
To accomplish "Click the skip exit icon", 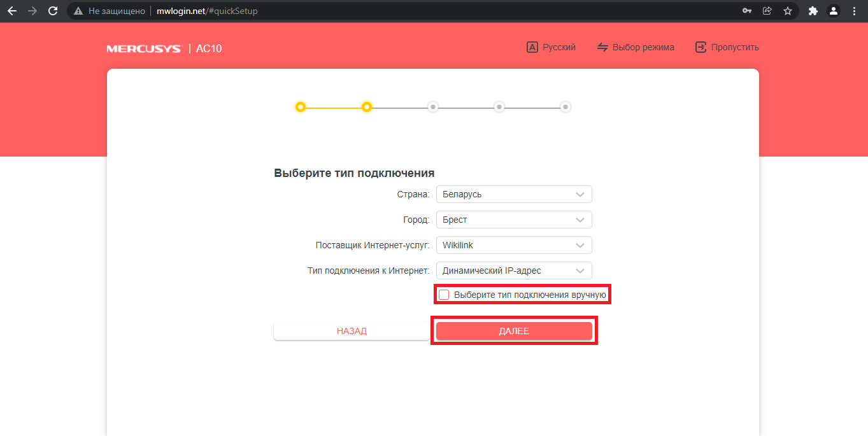I will 701,47.
